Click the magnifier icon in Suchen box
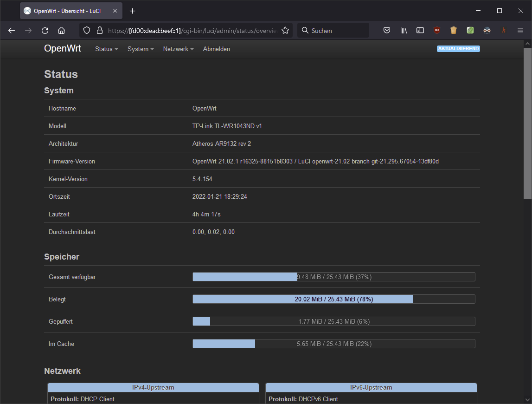Image resolution: width=532 pixels, height=404 pixels. point(305,31)
